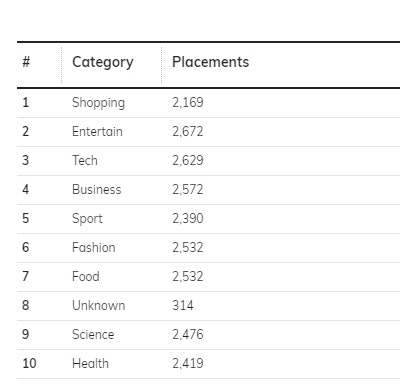Screen dimensions: 400x386
Task: Open the Business category entry
Action: click(97, 189)
